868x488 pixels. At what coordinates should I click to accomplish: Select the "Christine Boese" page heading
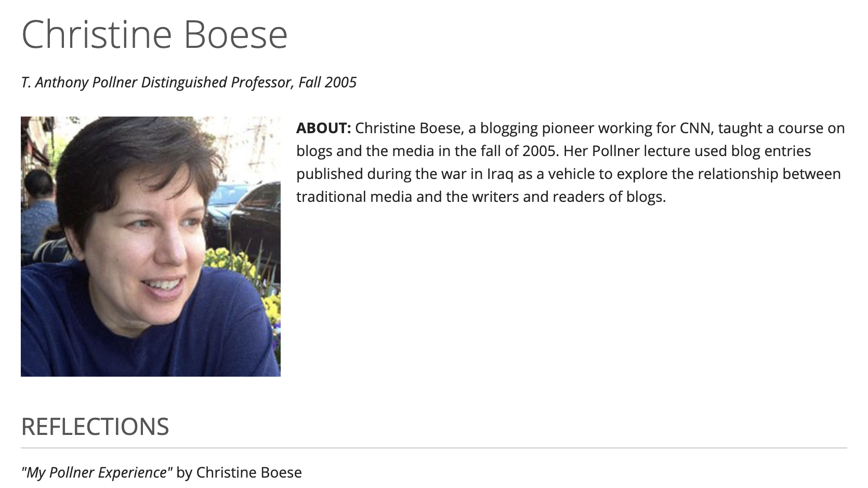pyautogui.click(x=154, y=34)
